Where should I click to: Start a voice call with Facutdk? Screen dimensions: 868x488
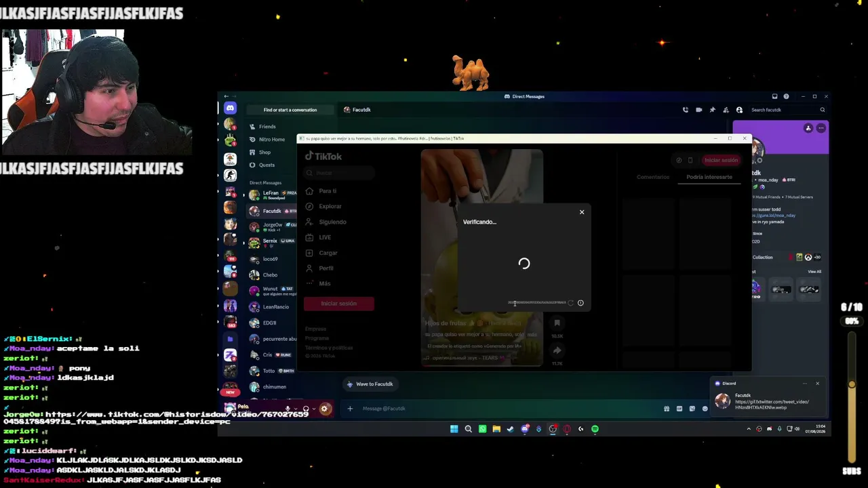(x=686, y=110)
